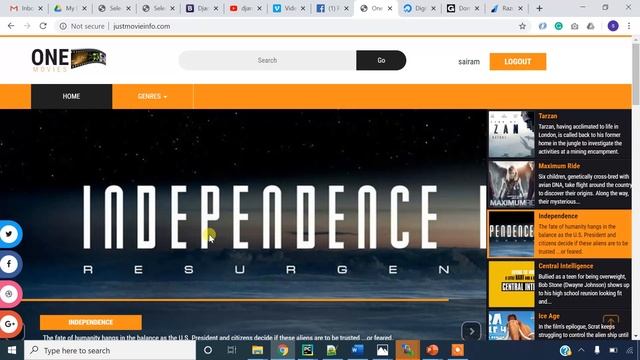Viewport: 640px width, 360px height.
Task: Click Cortana circle on taskbar
Action: tap(208, 350)
